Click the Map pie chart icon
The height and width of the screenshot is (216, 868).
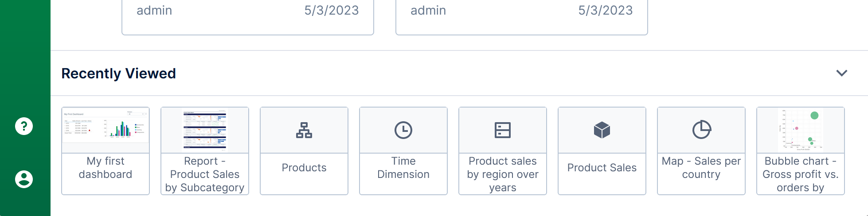click(701, 130)
